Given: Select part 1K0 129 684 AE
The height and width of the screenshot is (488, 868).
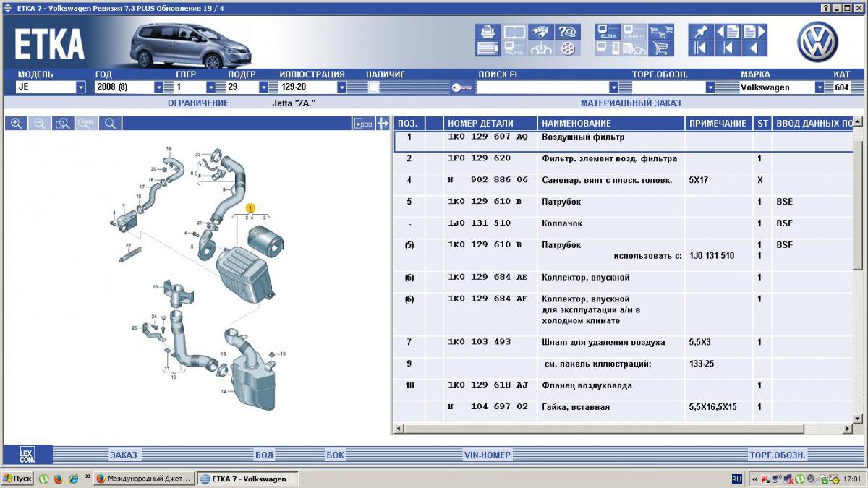Looking at the screenshot, I should 488,278.
